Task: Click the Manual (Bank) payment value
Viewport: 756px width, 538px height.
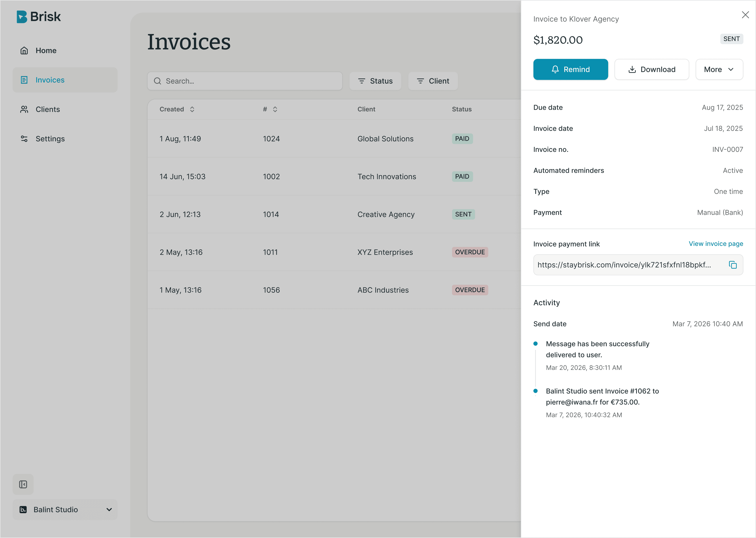Action: (x=720, y=212)
